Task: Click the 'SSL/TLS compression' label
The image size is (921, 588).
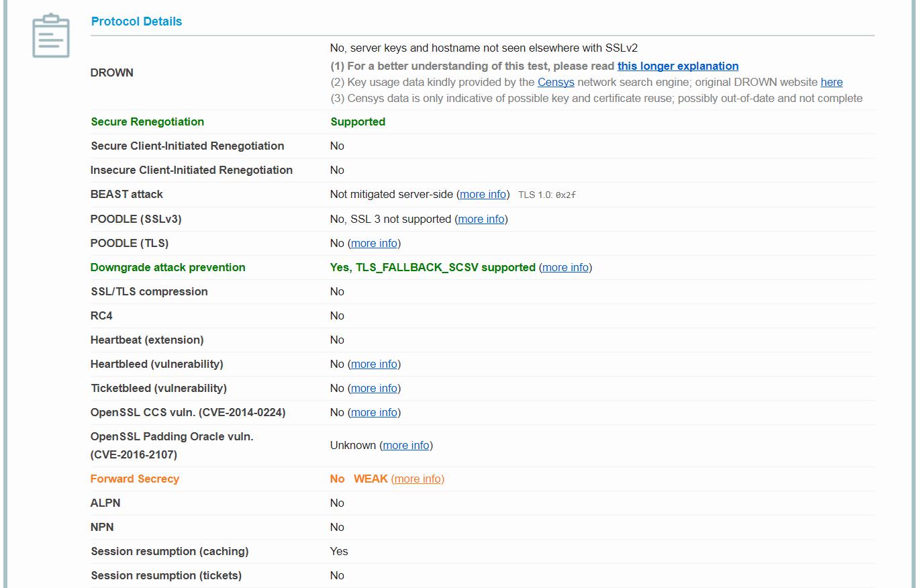Action: coord(149,291)
